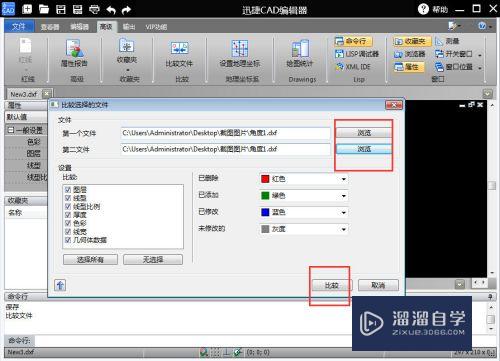Click the New file icon in title bar

point(27,9)
